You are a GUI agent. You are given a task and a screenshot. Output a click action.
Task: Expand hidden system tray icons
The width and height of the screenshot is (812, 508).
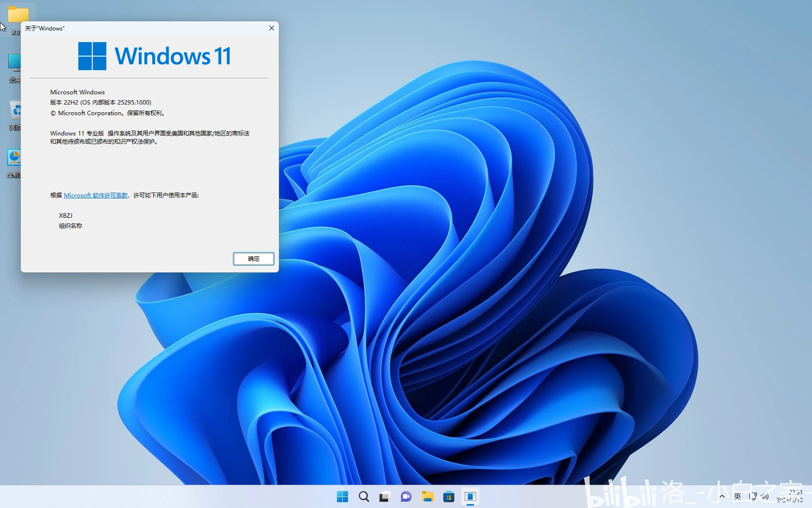(722, 497)
